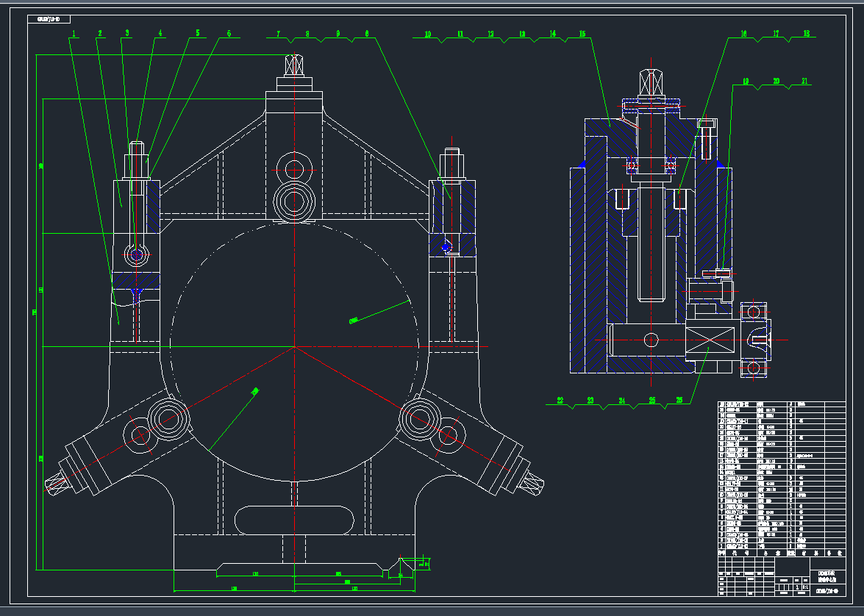Pick balloon label number 10
The height and width of the screenshot is (616, 864).
pos(428,34)
